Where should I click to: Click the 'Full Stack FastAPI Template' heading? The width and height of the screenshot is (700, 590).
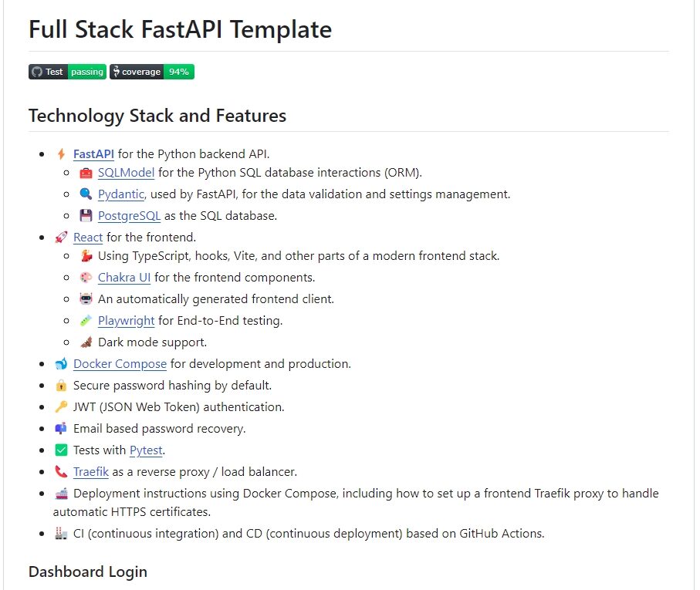pyautogui.click(x=181, y=29)
